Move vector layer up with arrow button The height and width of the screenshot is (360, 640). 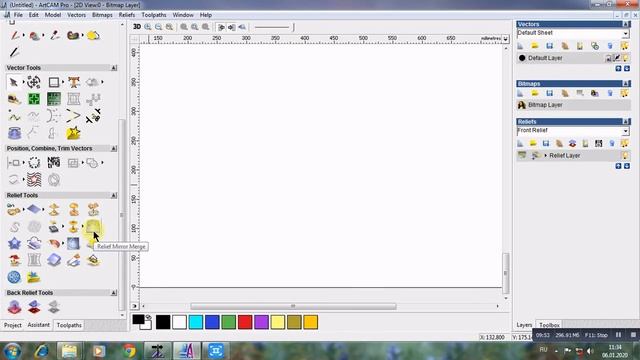coord(618,69)
